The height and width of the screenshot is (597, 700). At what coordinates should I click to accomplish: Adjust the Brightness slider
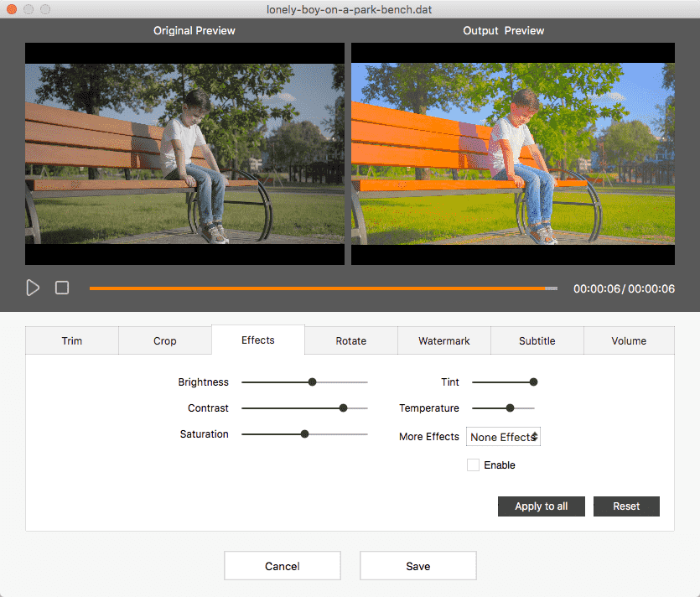click(x=312, y=382)
